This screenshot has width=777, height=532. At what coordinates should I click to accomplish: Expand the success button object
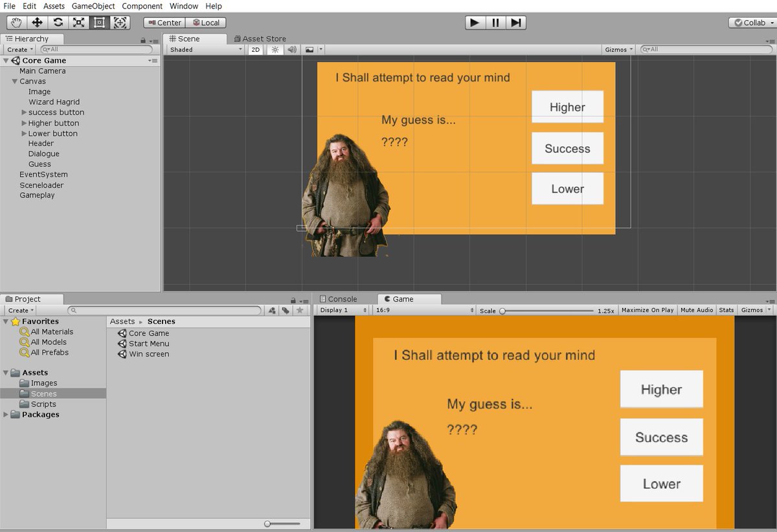24,113
